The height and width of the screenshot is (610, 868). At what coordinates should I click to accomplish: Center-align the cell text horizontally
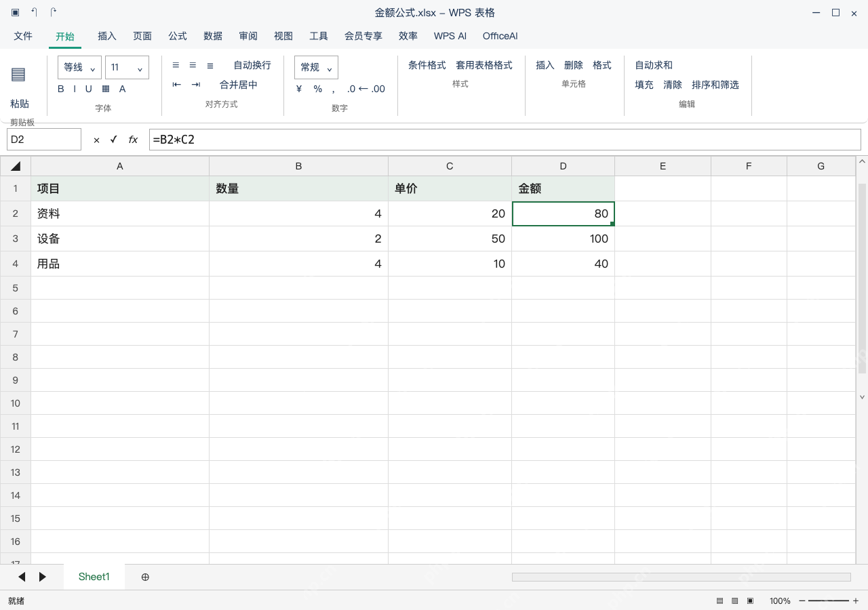193,65
